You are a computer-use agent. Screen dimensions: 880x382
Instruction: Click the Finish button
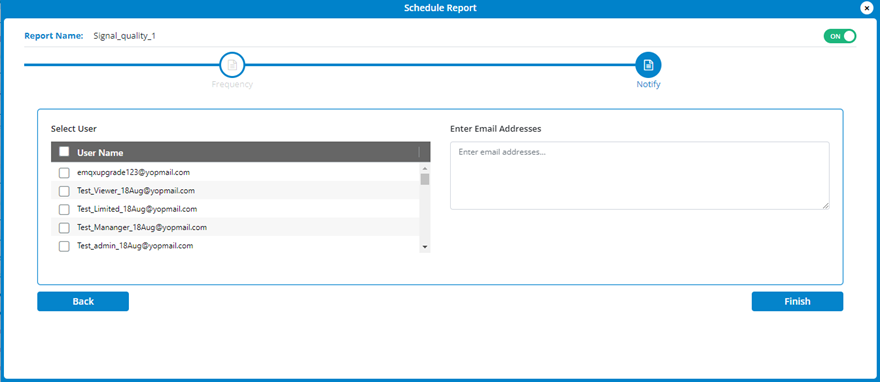(x=797, y=301)
